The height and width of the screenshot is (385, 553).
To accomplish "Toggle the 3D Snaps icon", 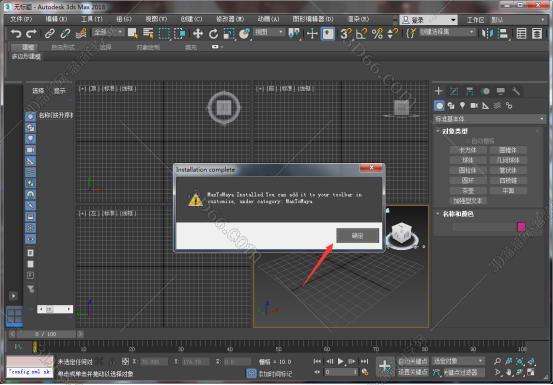I will [x=346, y=33].
